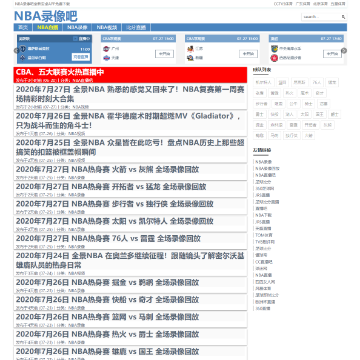Image resolution: width=360 pixels, height=360 pixels.
Task: Open 雄鹿 vs 国王 全场录像回放
Action: pos(107,352)
